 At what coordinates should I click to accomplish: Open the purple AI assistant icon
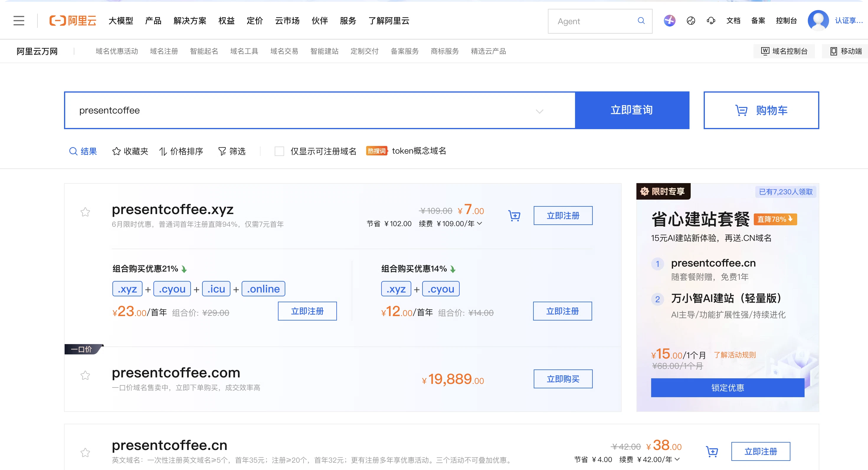click(669, 21)
